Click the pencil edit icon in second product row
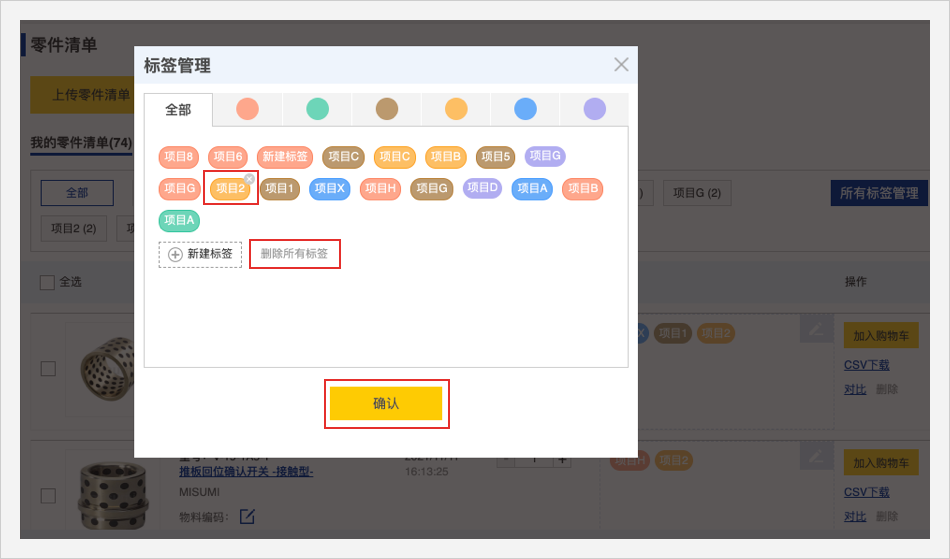This screenshot has height=559, width=950. tap(816, 455)
